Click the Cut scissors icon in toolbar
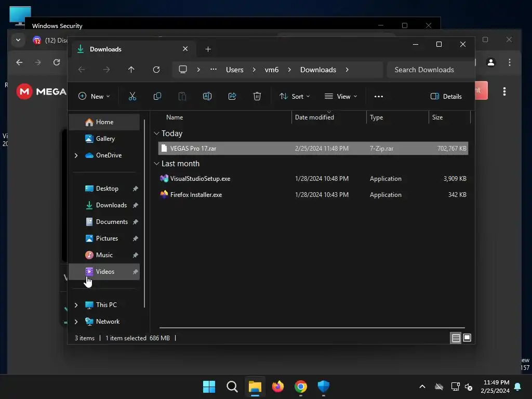The height and width of the screenshot is (399, 532). [132, 96]
